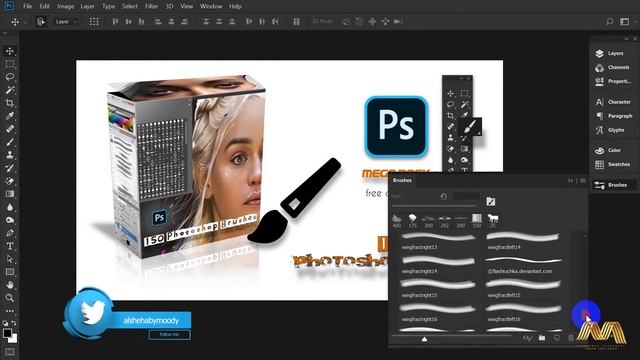Screen dimensions: 640x360
Task: Swap foreground and background colors
Action: (x=14, y=323)
